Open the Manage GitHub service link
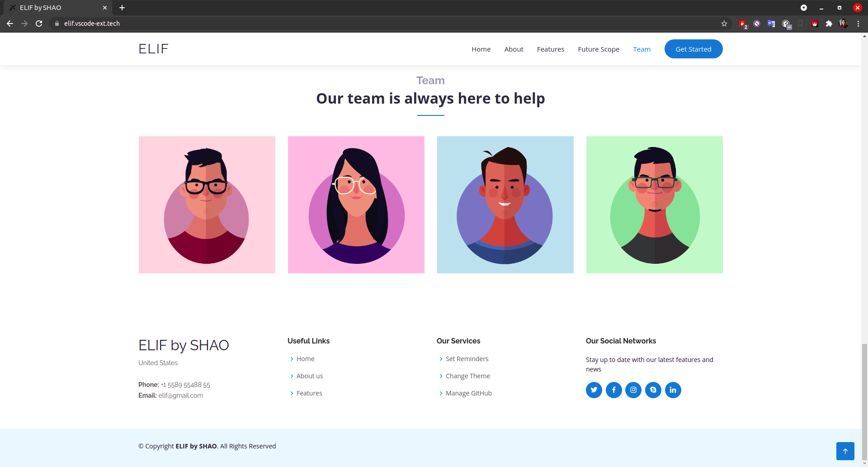 click(469, 393)
